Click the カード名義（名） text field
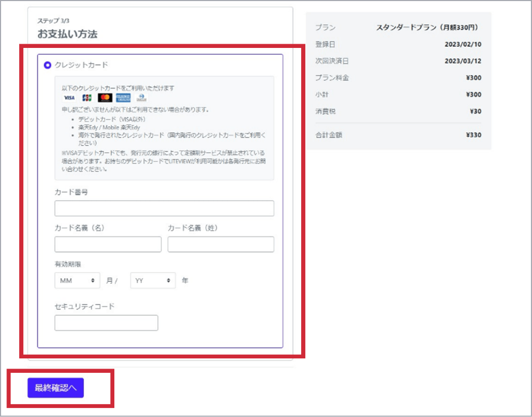 (x=107, y=244)
